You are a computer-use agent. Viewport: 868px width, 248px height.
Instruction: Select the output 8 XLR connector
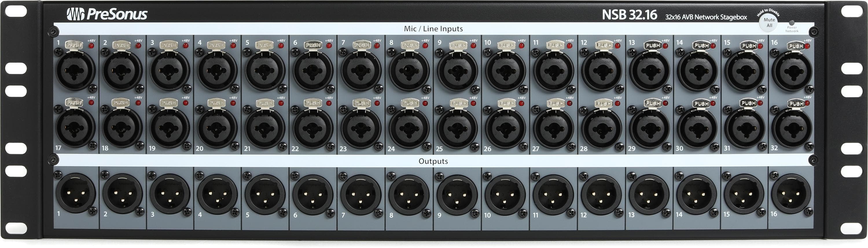[x=409, y=194]
